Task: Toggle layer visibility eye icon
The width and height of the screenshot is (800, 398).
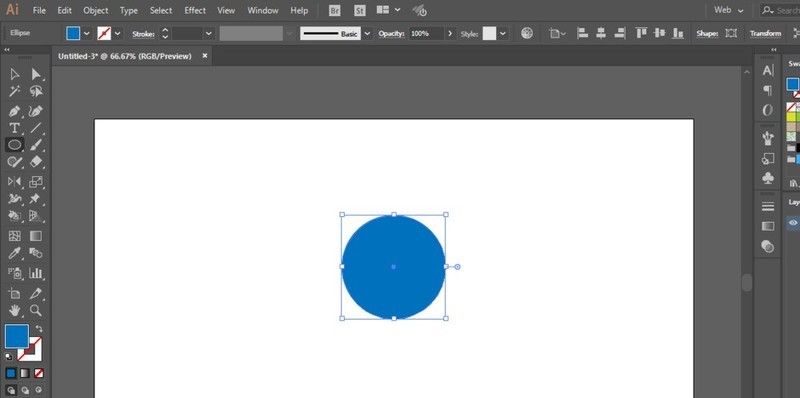Action: pos(793,222)
